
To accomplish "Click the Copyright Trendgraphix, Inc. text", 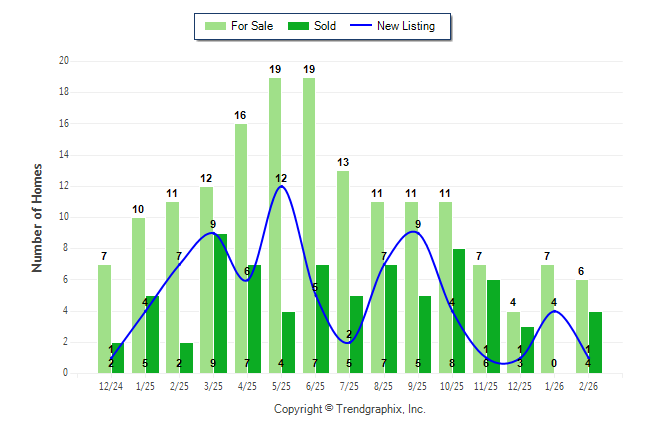I will click(x=350, y=409).
